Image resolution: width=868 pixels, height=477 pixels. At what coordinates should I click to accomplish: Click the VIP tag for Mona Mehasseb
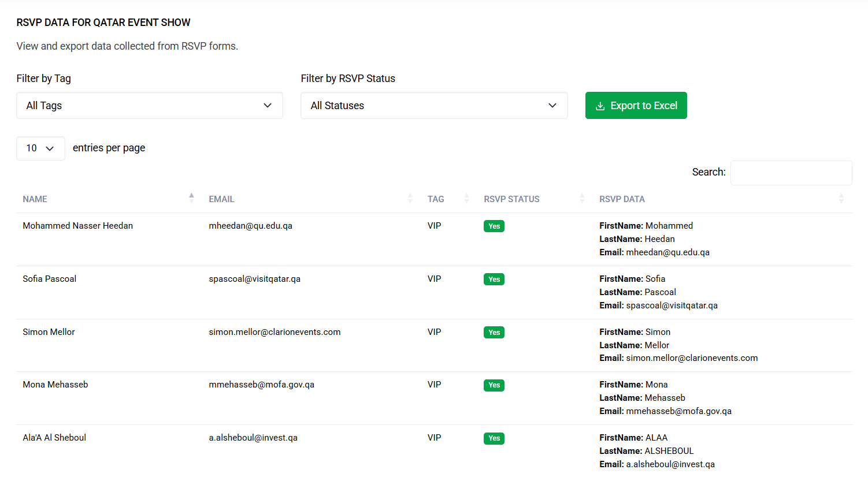[434, 384]
